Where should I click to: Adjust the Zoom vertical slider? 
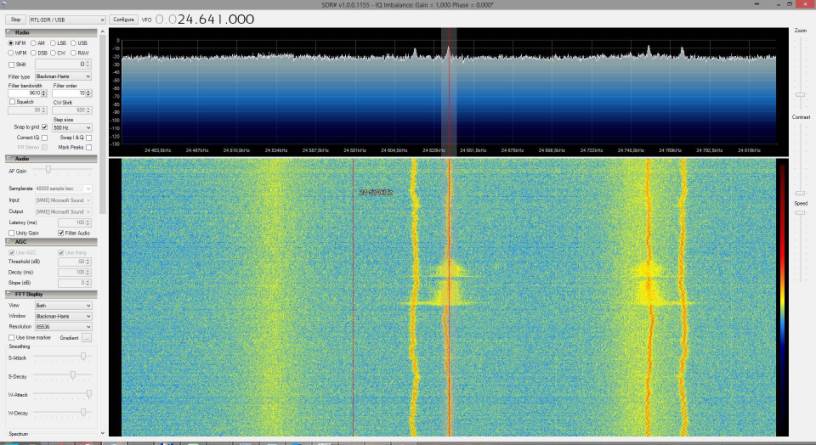tap(800, 94)
